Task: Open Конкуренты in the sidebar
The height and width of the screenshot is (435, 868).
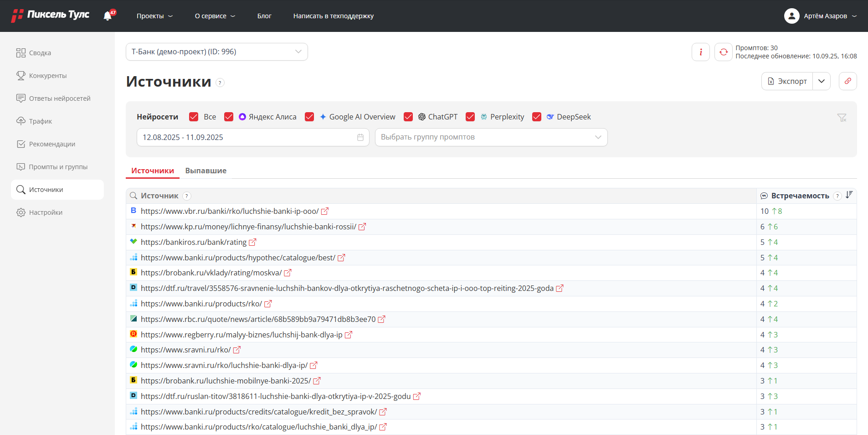Action: (48, 76)
